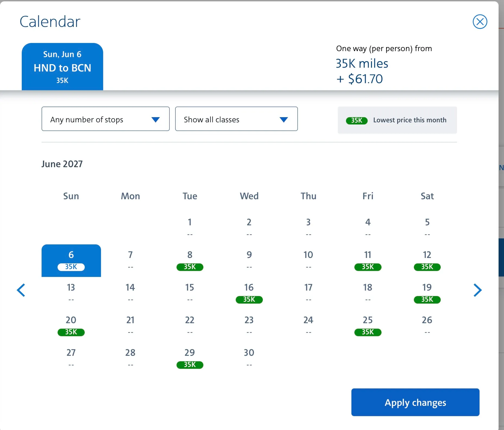Expand the Show all classes dropdown
This screenshot has height=430, width=504.
237,119
